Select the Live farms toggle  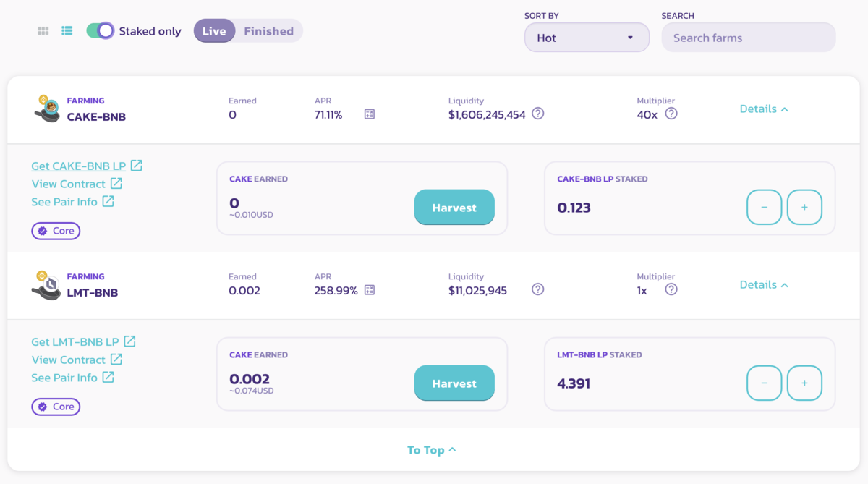coord(214,31)
